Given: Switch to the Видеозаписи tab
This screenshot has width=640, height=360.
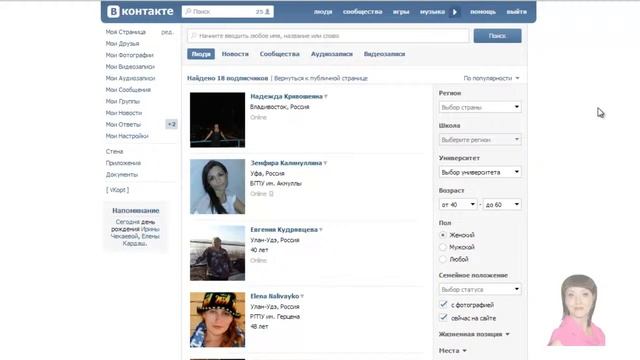Looking at the screenshot, I should [384, 54].
